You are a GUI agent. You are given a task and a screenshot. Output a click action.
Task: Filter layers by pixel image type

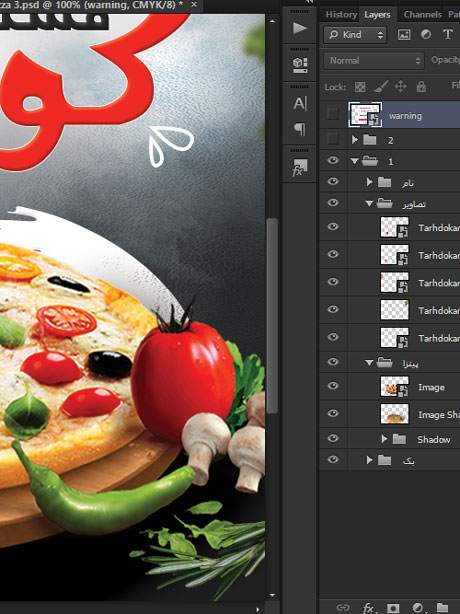point(404,35)
